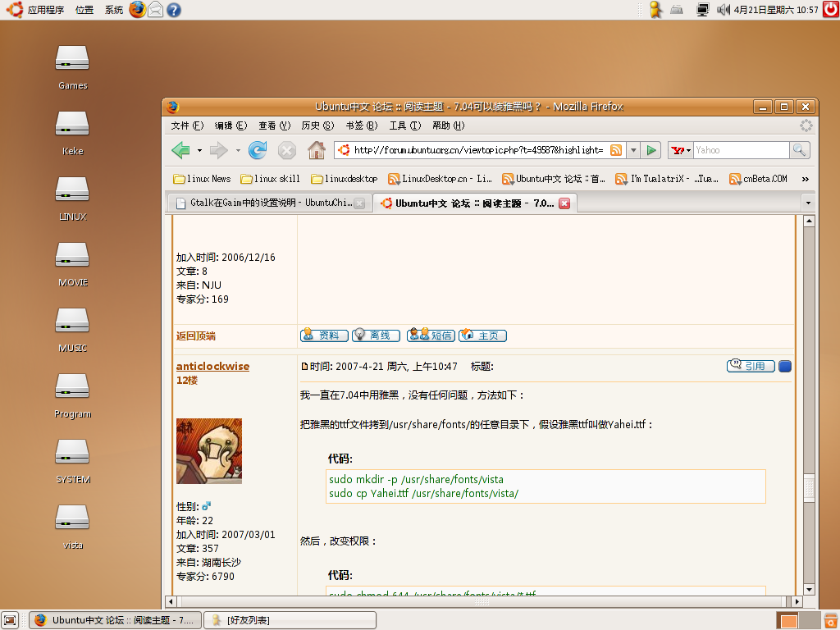Expand the address bar URL dropdown

tap(633, 151)
